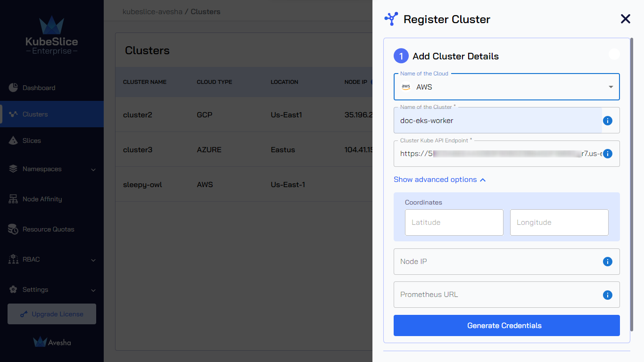This screenshot has height=362, width=644.
Task: Click the NODE IP column header
Action: 356,82
